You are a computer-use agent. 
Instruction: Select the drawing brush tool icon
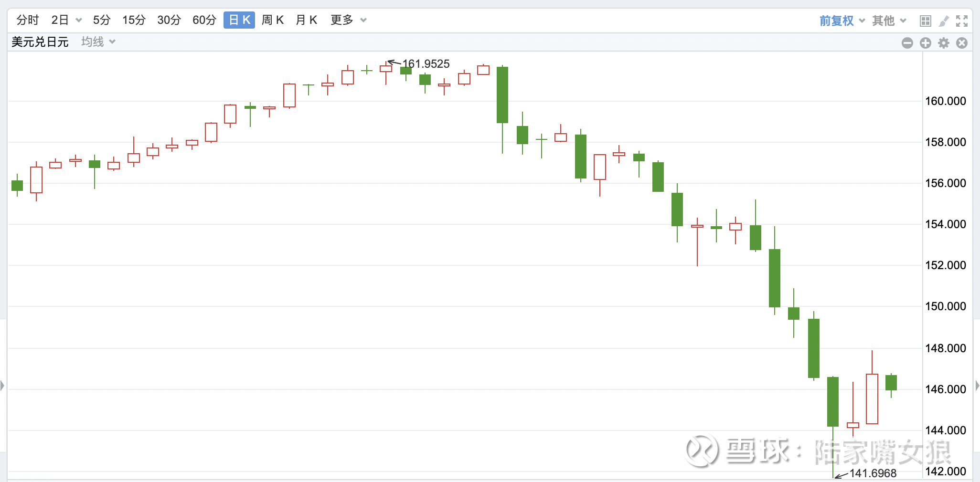point(944,21)
